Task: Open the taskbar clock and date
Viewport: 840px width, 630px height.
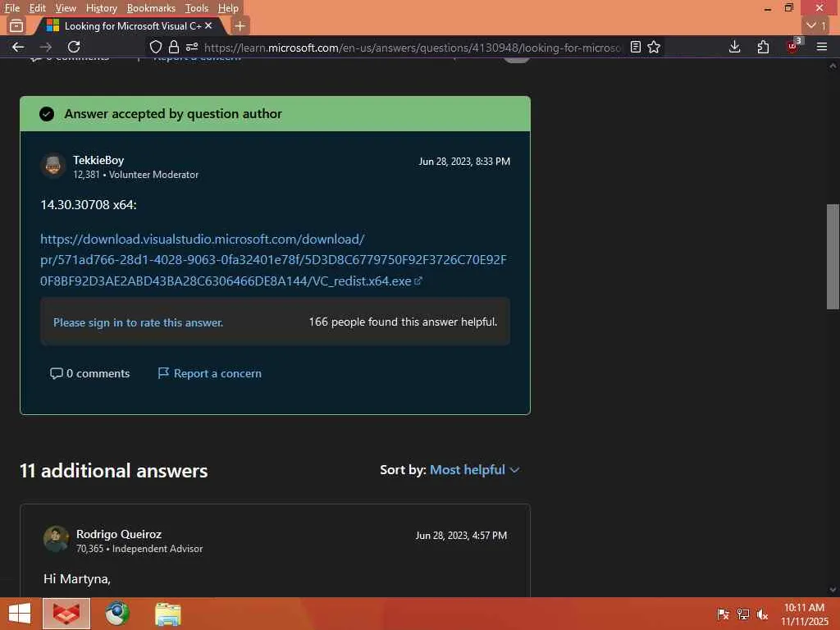Action: (804, 614)
